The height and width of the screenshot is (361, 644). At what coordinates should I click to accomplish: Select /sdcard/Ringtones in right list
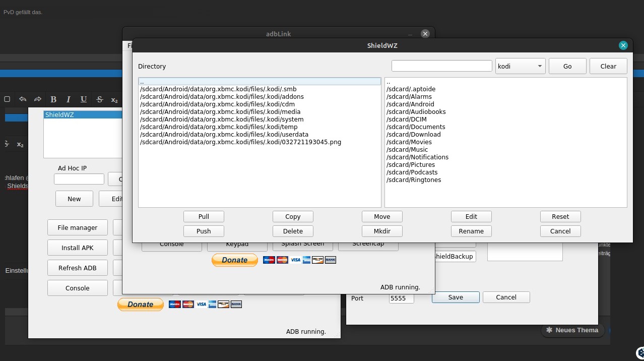click(505, 180)
